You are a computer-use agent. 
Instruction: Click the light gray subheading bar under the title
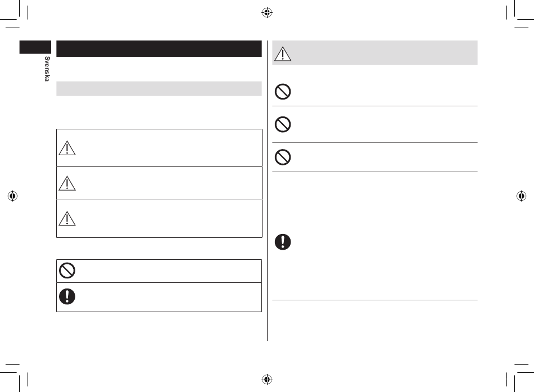[159, 89]
